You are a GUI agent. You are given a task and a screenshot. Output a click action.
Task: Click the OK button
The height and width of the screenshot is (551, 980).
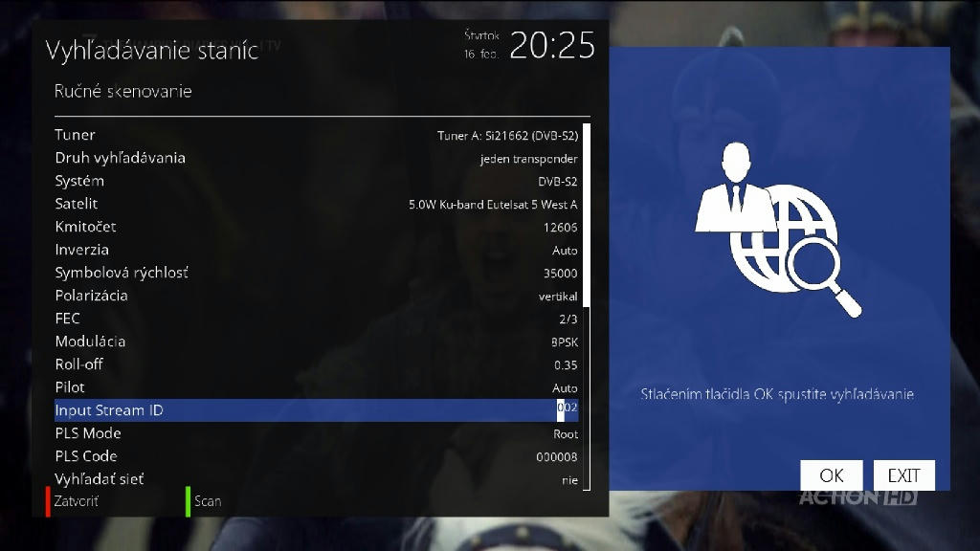(x=832, y=475)
